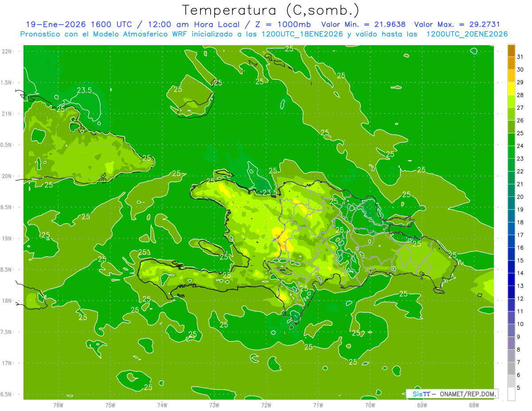
Task: Click the legend value "29"
Action: click(x=520, y=82)
